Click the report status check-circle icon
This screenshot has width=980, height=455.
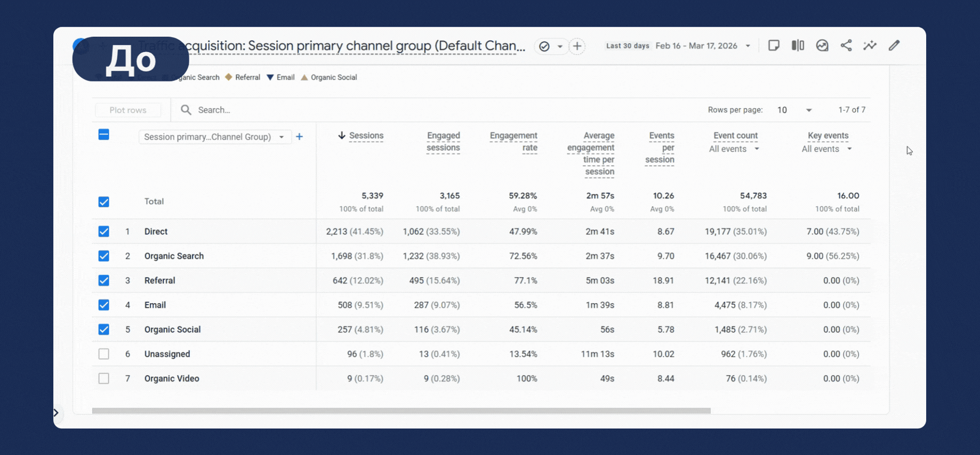pyautogui.click(x=544, y=46)
